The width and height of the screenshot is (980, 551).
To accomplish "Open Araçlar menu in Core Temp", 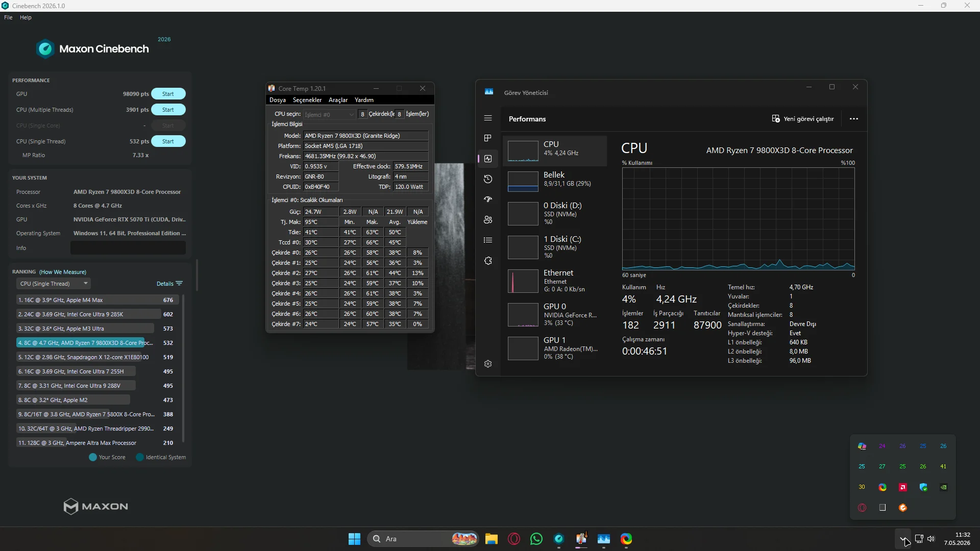I will click(x=338, y=100).
